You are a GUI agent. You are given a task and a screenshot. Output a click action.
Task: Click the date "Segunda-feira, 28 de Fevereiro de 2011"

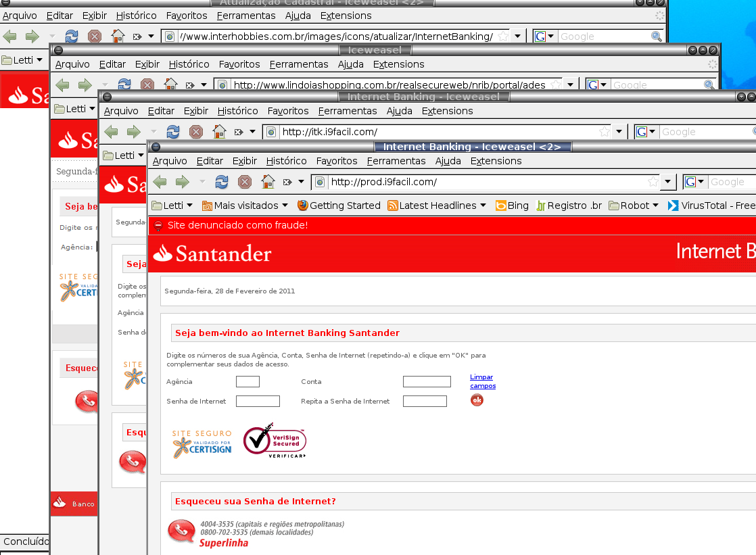(x=229, y=291)
